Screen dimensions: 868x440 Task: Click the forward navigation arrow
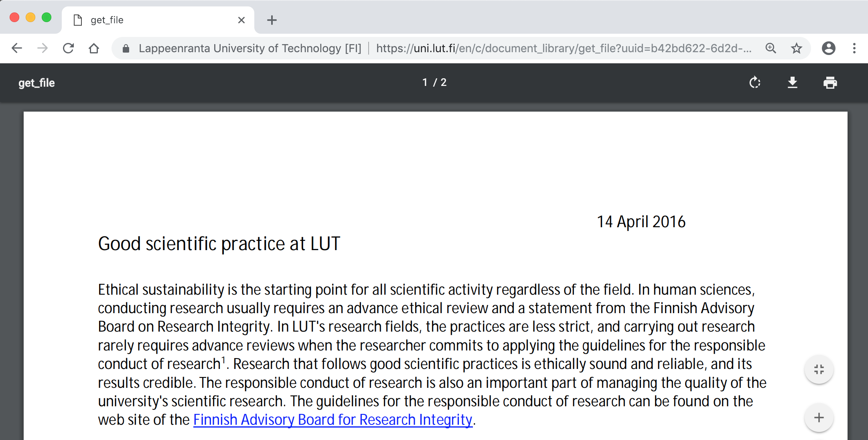coord(43,49)
